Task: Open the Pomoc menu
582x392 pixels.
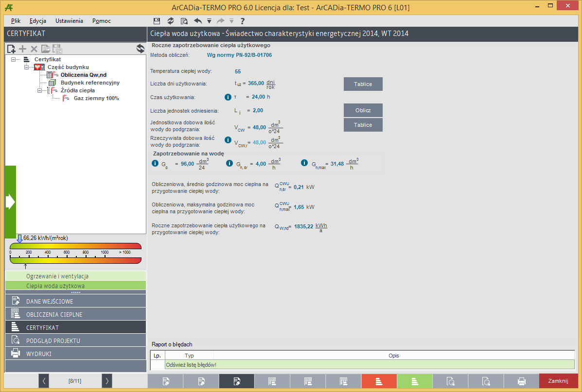Action: point(102,21)
